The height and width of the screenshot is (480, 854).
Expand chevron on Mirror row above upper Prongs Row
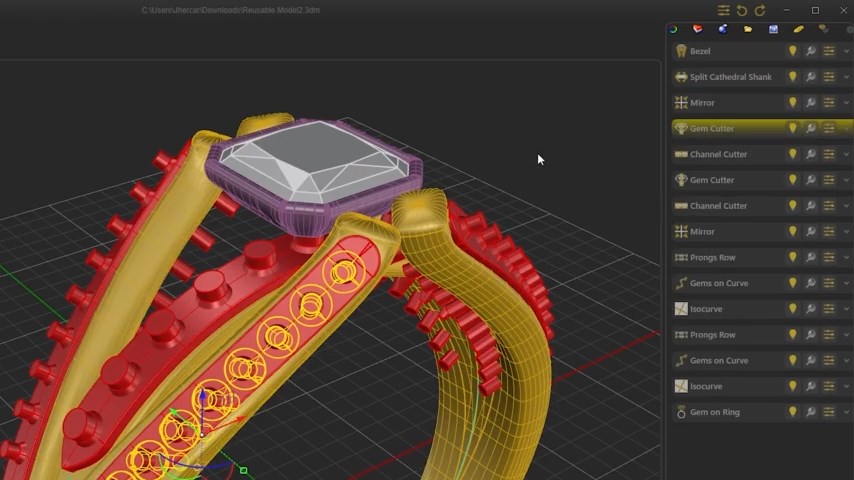[x=846, y=232]
